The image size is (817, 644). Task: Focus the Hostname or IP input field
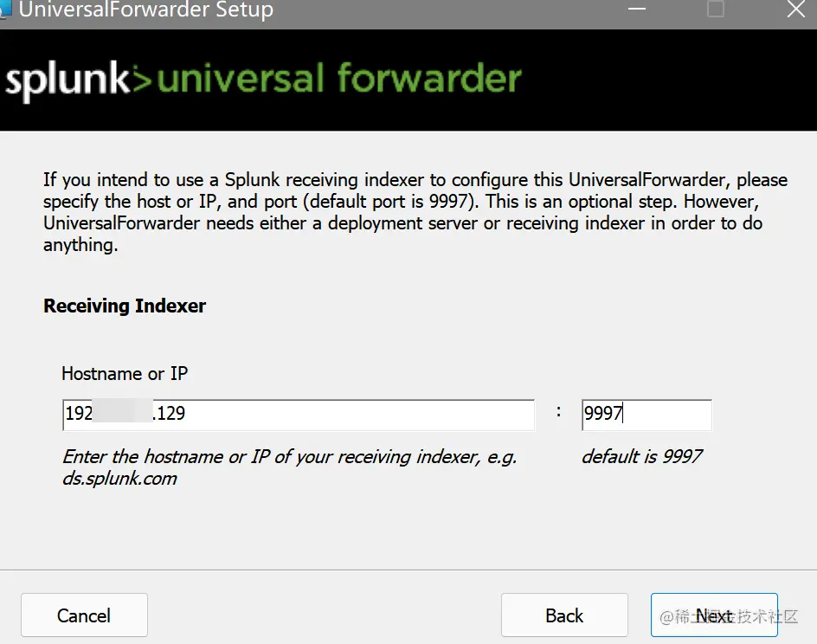click(299, 415)
